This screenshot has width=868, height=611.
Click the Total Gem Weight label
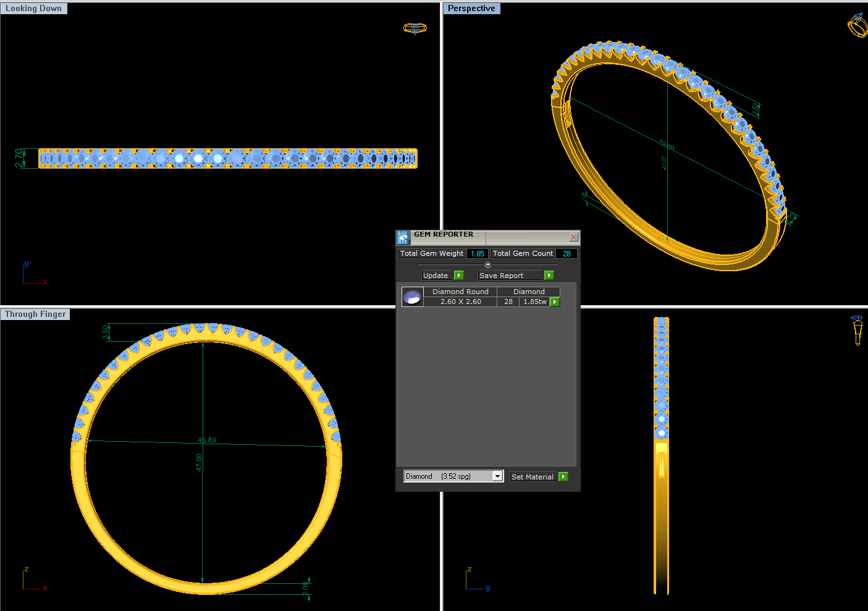[x=432, y=254]
